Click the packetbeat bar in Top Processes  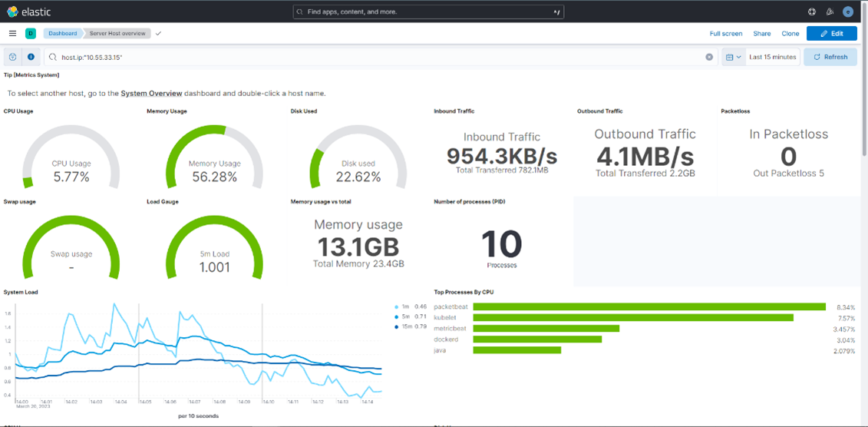point(649,306)
